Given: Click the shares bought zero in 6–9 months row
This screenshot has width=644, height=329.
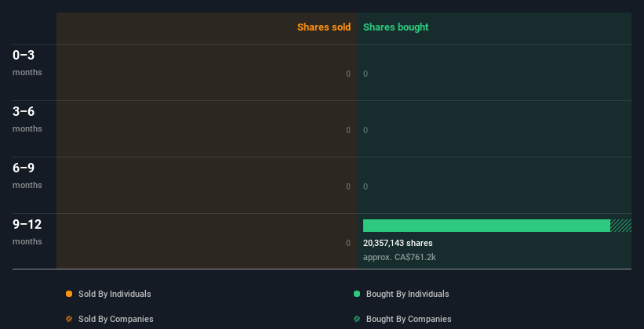Looking at the screenshot, I should pyautogui.click(x=366, y=186).
